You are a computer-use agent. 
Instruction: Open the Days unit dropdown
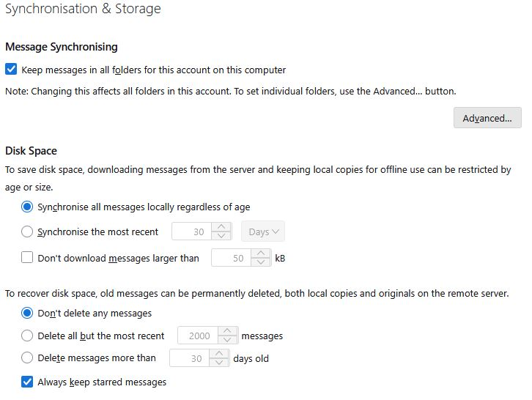(263, 232)
